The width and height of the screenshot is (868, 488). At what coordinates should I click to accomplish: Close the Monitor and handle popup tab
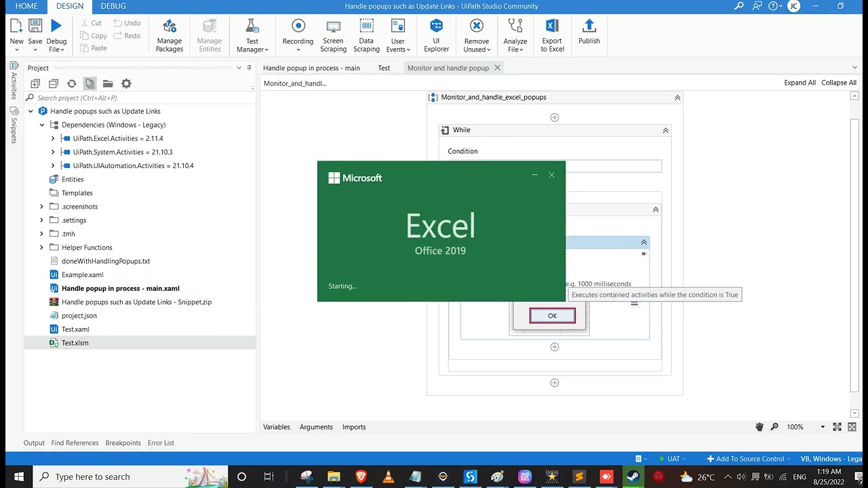497,68
